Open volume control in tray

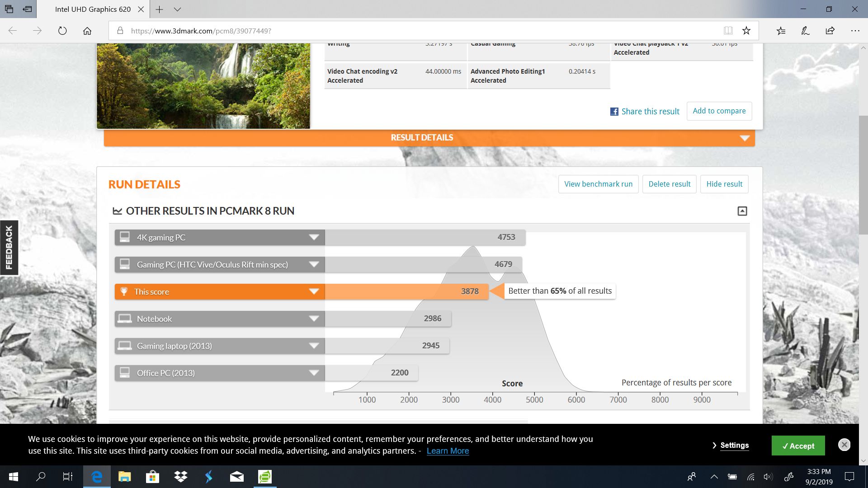pos(768,477)
